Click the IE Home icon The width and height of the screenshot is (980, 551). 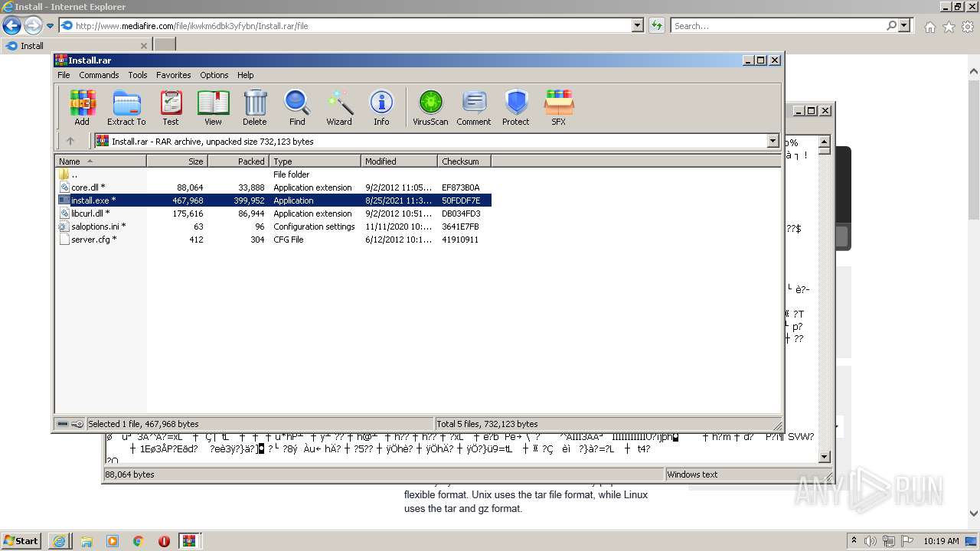[929, 27]
